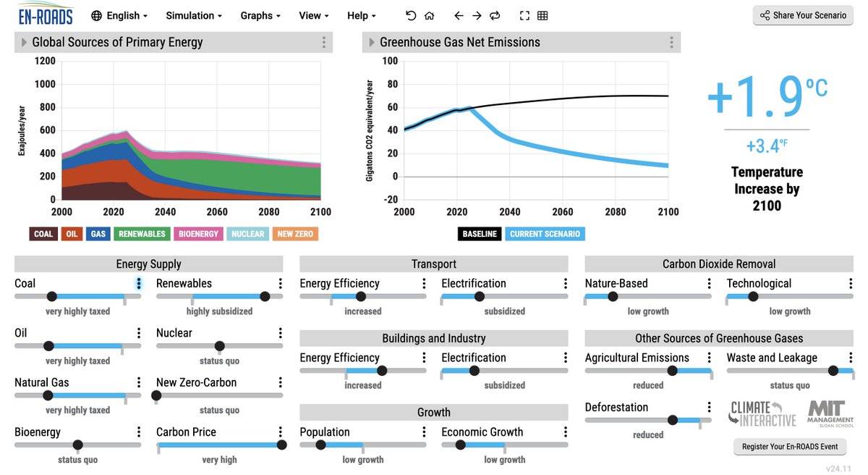Click the forward arrow icon
This screenshot has height=475, width=868.
[x=477, y=15]
